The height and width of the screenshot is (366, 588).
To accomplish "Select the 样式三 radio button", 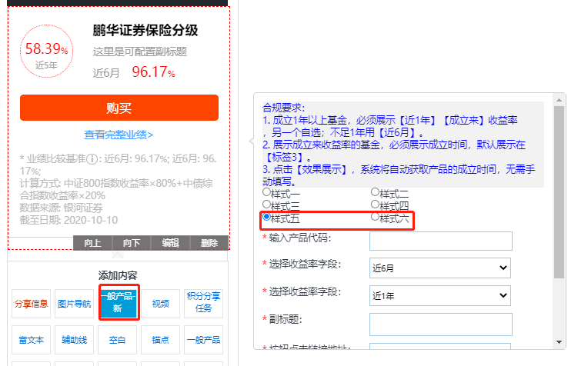I will click(x=266, y=205).
